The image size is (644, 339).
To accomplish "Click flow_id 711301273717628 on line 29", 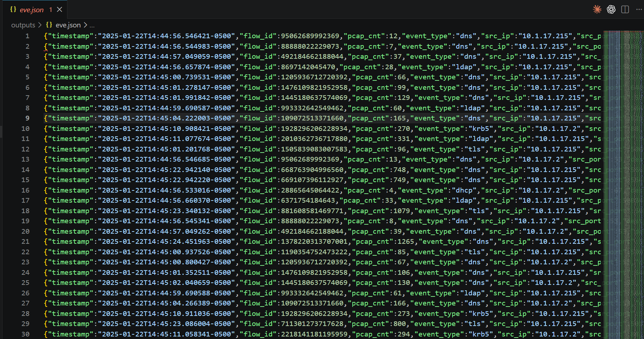I will pyautogui.click(x=312, y=324).
